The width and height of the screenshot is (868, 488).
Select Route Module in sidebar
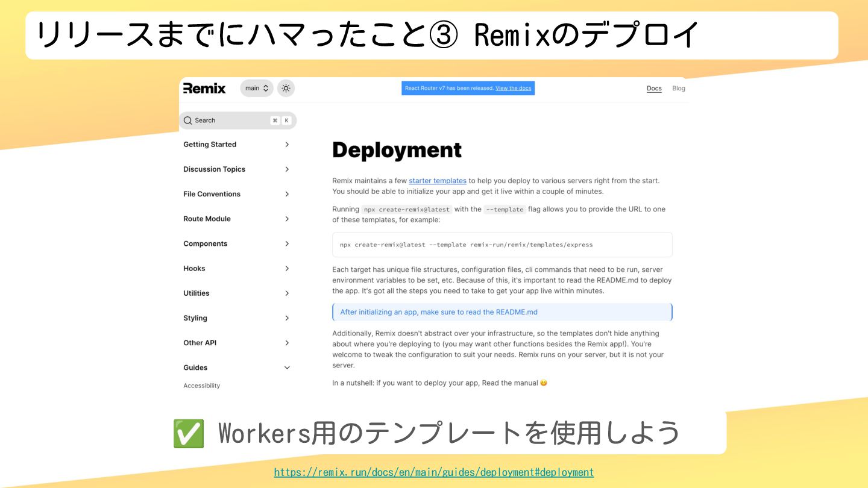click(207, 219)
